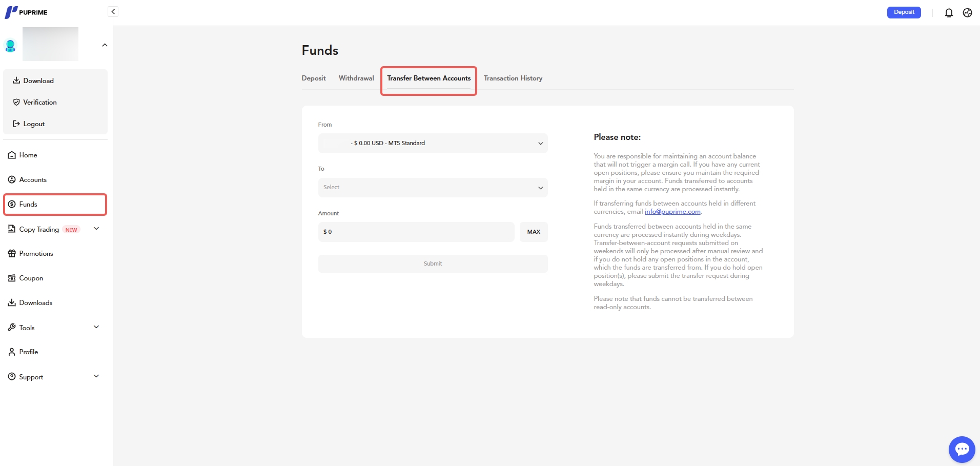Screen dimensions: 980x466
Task: Click the PU Prime logo
Action: (26, 12)
